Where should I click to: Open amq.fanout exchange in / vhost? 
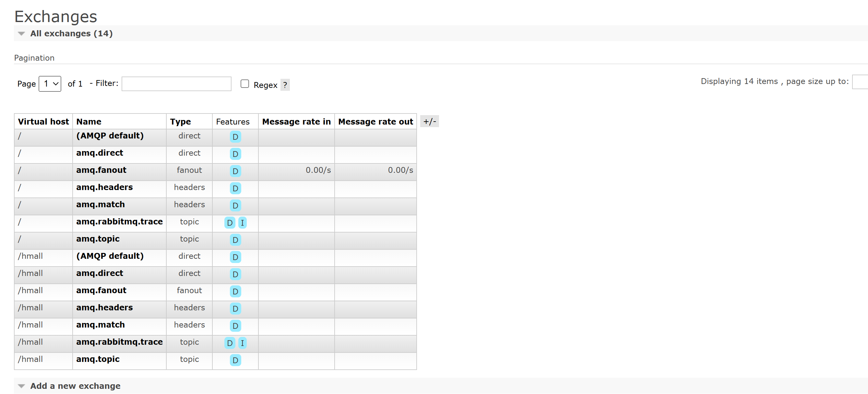click(101, 170)
